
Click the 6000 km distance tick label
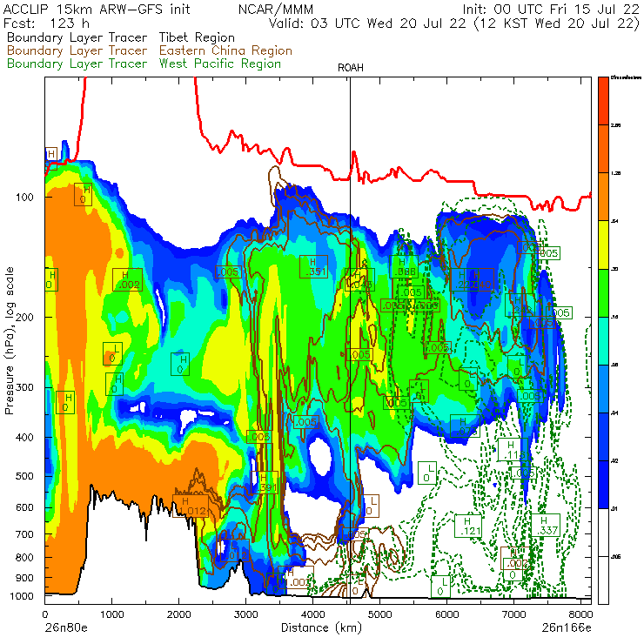[x=446, y=614]
